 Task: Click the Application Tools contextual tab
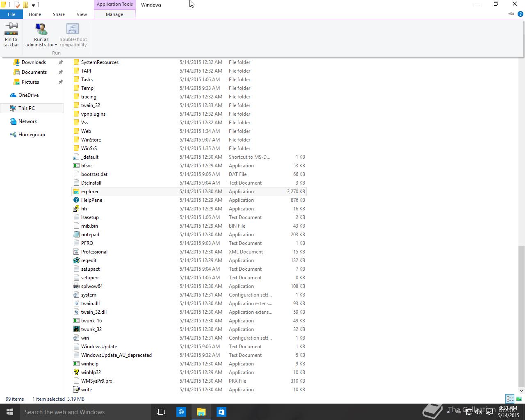pos(115,5)
